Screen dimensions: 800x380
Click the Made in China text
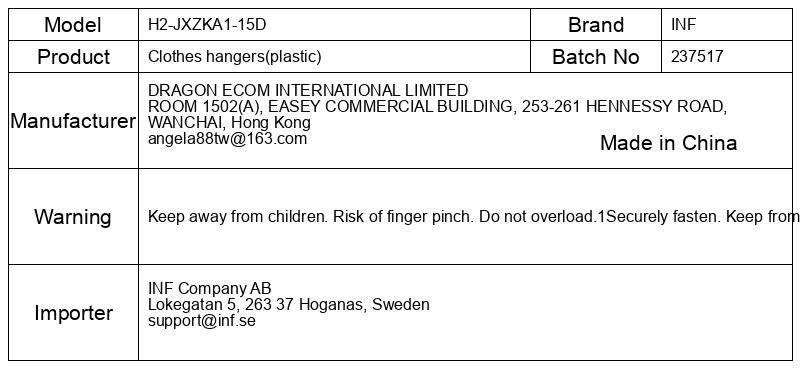point(668,143)
